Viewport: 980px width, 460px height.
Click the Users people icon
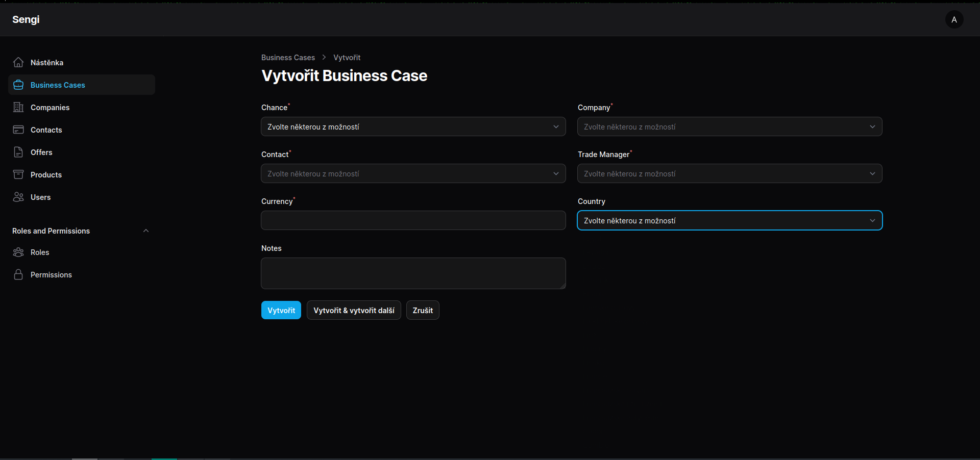point(18,197)
